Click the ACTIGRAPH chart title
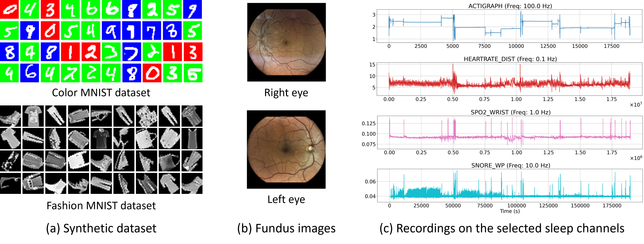This screenshot has width=644, height=244. coord(510,6)
